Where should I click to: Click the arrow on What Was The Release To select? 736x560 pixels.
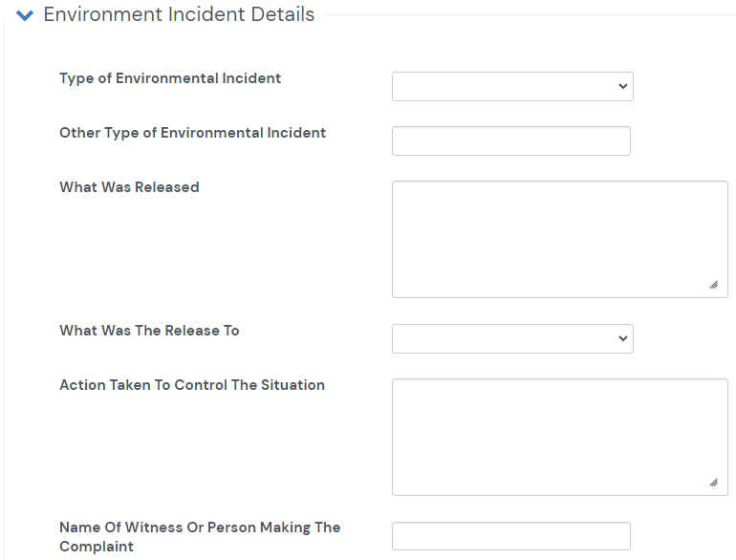623,338
